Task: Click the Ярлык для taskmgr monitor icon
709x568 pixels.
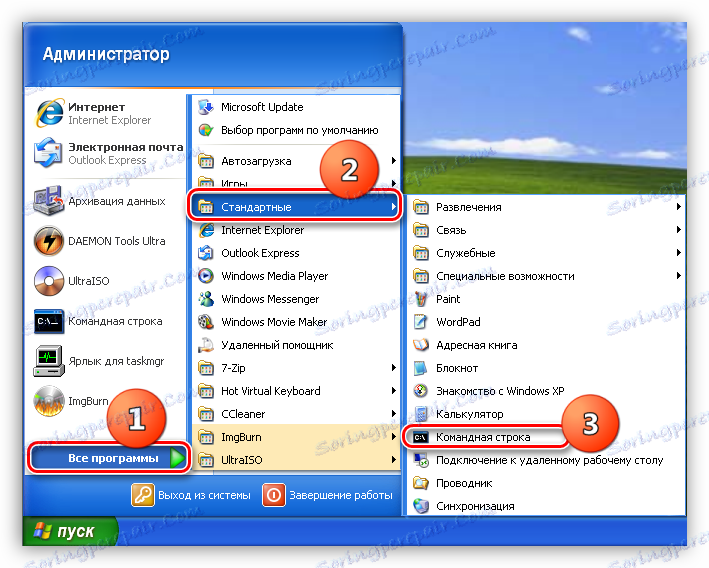Action: click(x=48, y=361)
